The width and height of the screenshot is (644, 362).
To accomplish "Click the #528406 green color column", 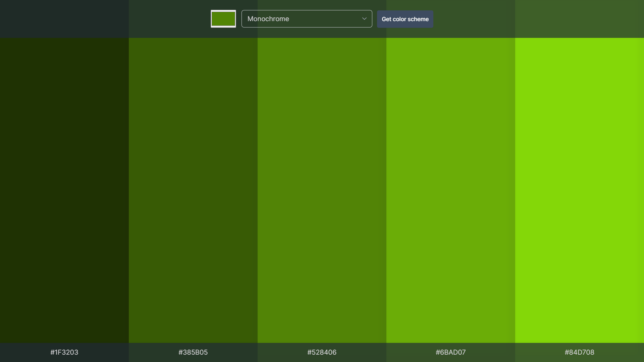I will [322, 190].
